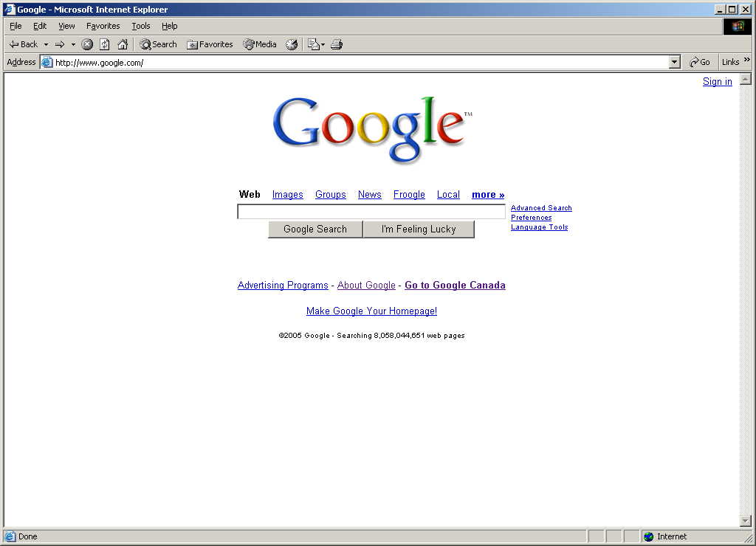Open the Tools menu
This screenshot has width=756, height=546.
coord(141,26)
